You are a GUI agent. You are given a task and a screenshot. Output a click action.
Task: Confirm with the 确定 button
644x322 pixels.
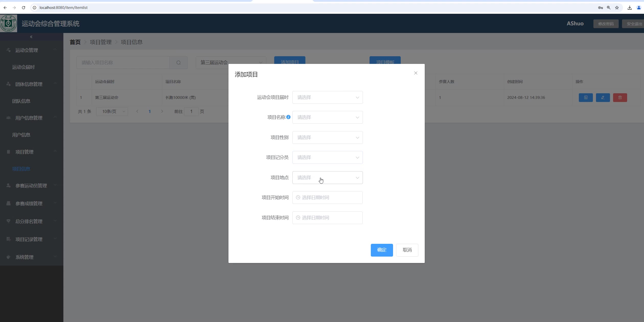pos(382,250)
